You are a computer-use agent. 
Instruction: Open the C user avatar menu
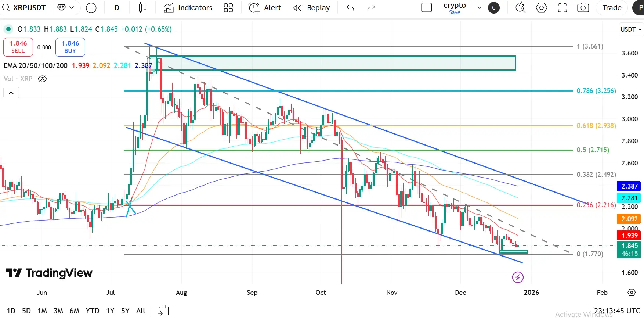[493, 8]
